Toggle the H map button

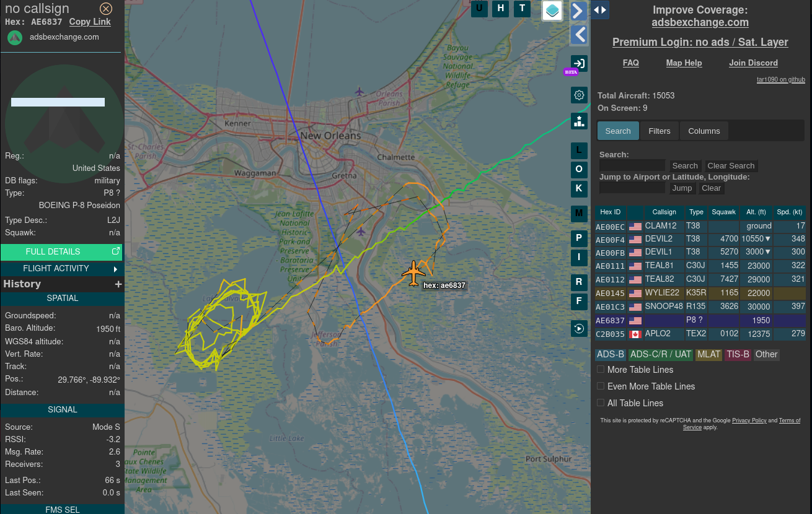point(501,9)
